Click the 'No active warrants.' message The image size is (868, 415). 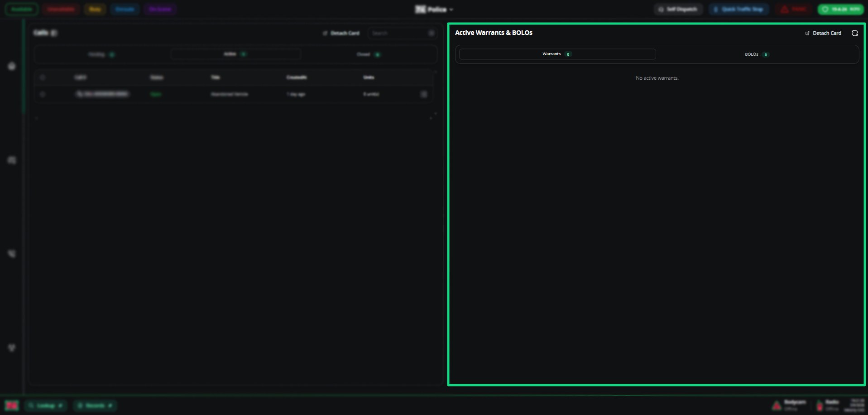(x=657, y=78)
